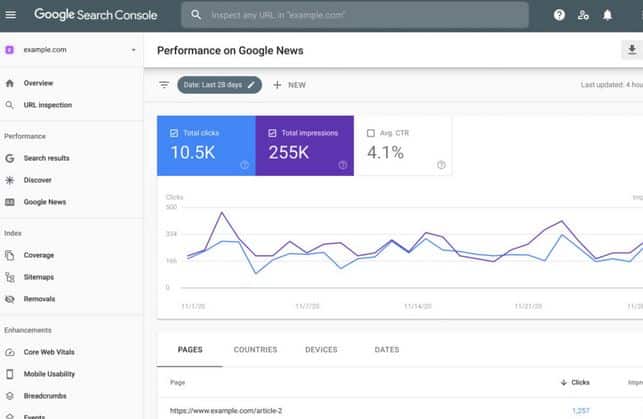Click the filter list icon
Viewport: 643px width, 419px height.
click(164, 85)
